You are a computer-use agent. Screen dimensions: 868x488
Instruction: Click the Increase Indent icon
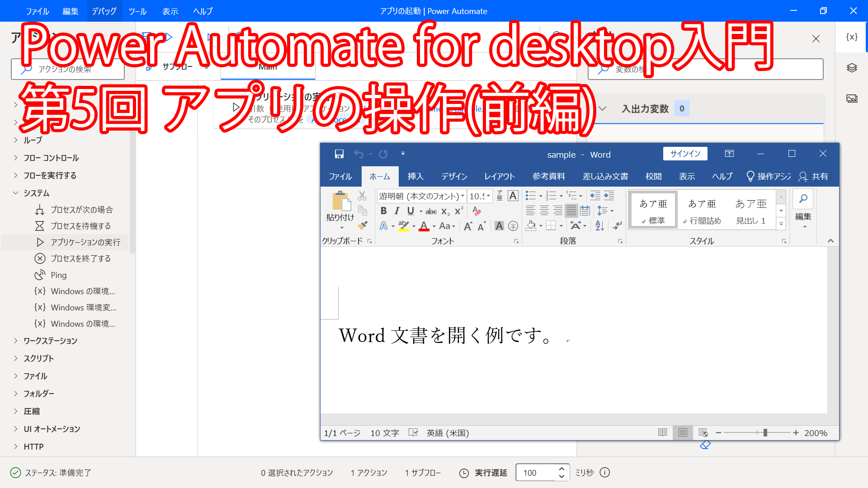pyautogui.click(x=609, y=196)
